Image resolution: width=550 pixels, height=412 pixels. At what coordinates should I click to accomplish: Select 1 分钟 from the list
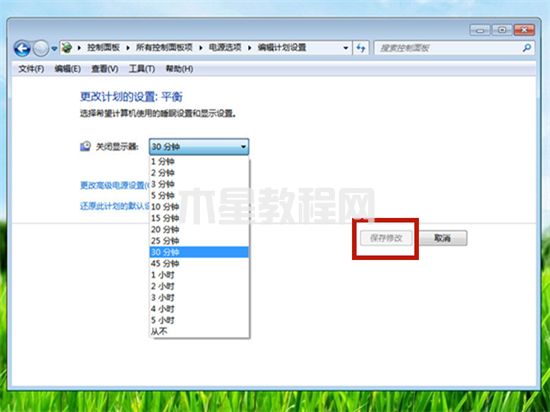pyautogui.click(x=199, y=161)
